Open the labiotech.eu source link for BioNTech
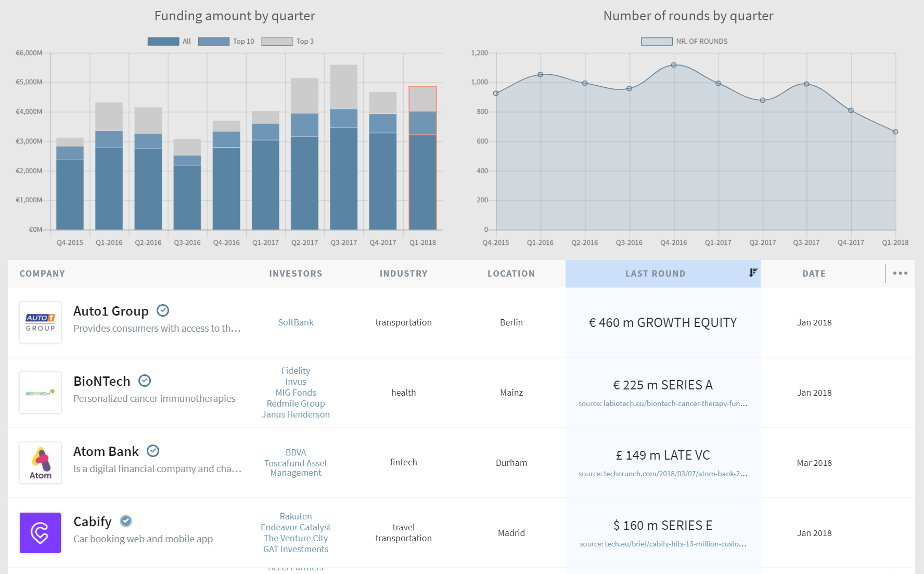Viewport: 924px width, 574px height. (675, 403)
